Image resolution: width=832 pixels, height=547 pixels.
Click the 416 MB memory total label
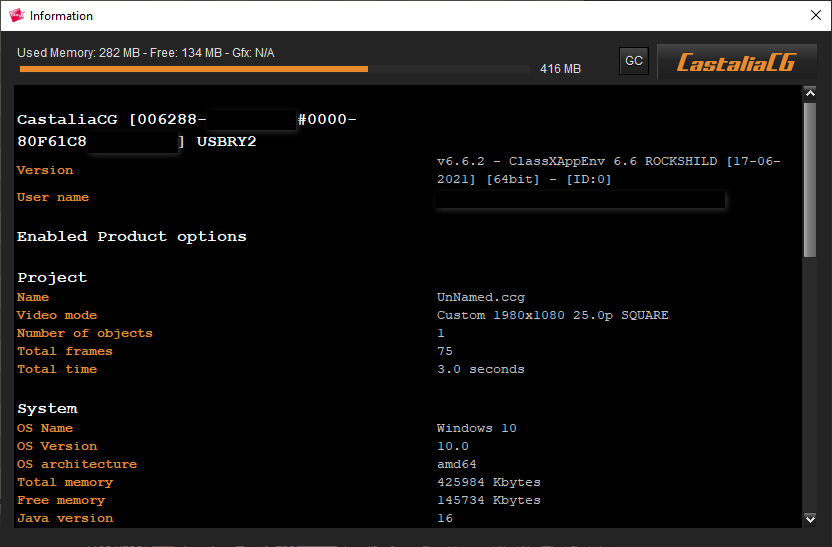[560, 69]
